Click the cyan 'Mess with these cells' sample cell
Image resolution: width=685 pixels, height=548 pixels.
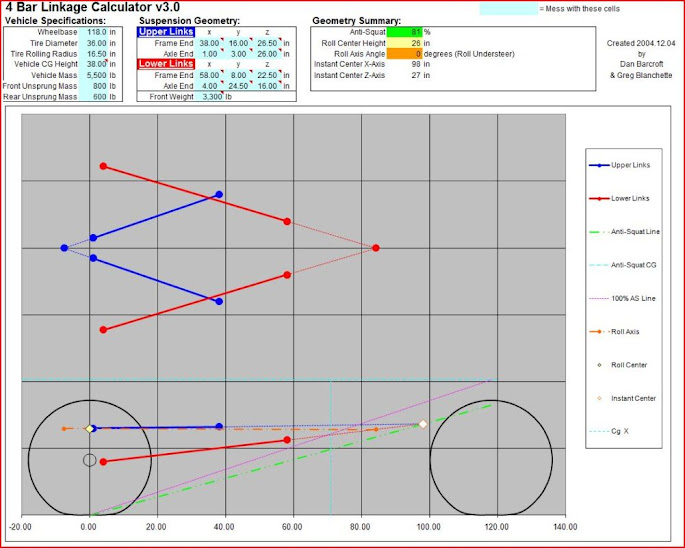click(509, 9)
